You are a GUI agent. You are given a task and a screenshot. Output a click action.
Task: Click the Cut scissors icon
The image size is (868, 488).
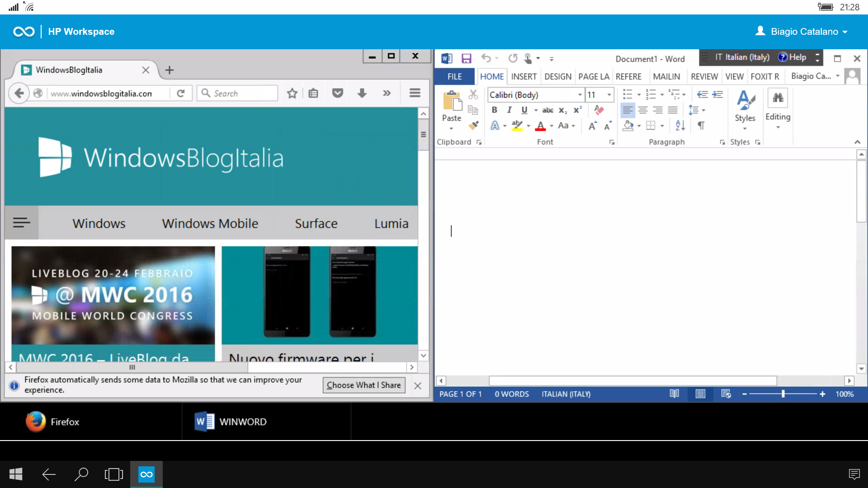[x=473, y=94]
